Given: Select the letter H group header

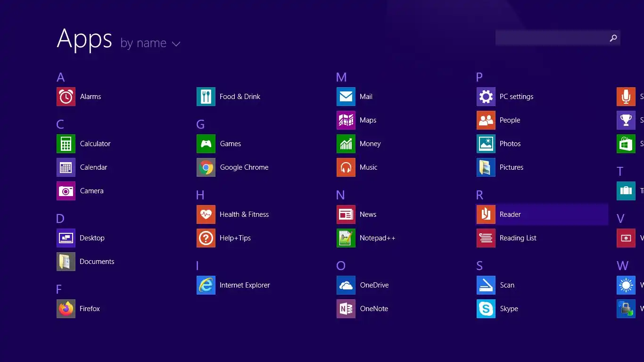Looking at the screenshot, I should (200, 195).
